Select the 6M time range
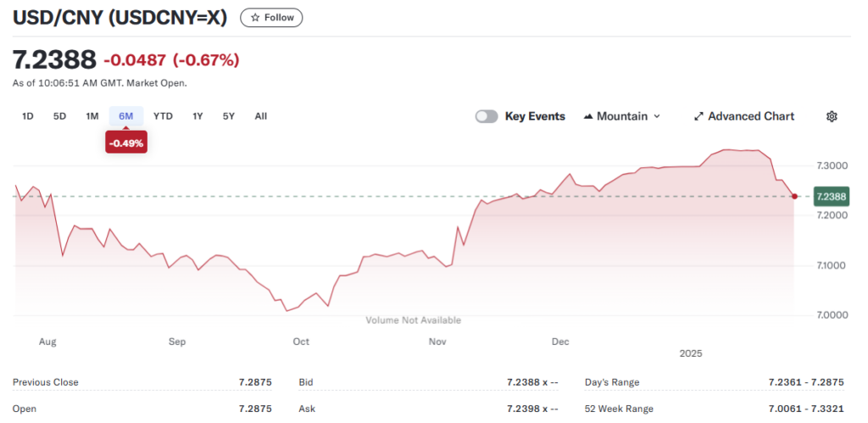The image size is (868, 423). 125,116
